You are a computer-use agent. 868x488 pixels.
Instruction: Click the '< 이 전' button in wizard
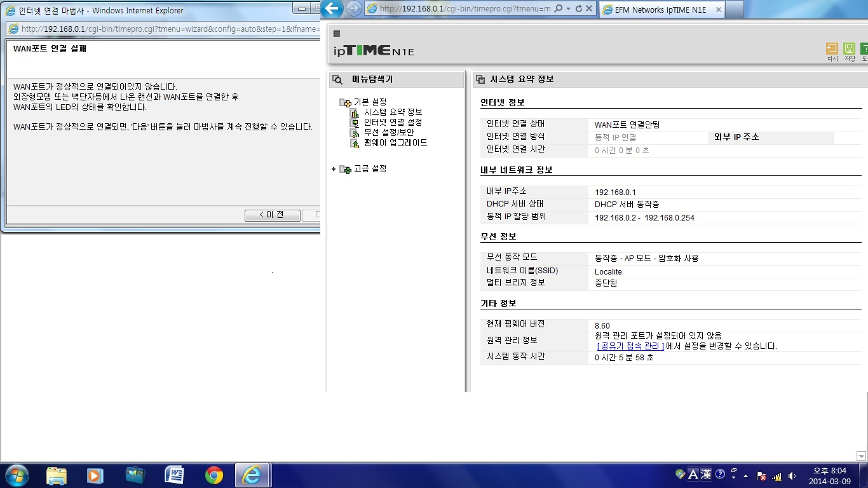[x=272, y=215]
